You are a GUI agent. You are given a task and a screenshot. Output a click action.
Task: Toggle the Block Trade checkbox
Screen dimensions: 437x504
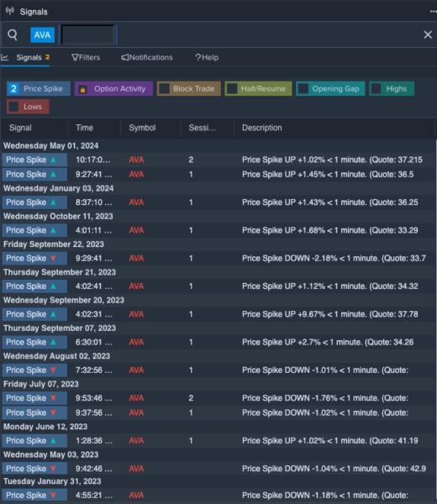(165, 89)
